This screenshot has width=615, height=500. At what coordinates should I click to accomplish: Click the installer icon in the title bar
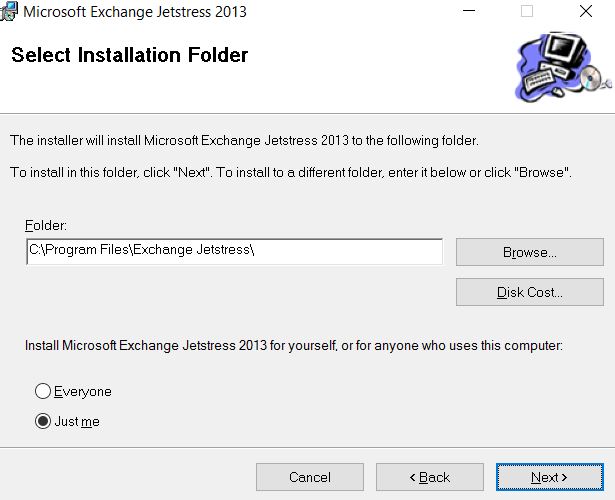tap(9, 12)
